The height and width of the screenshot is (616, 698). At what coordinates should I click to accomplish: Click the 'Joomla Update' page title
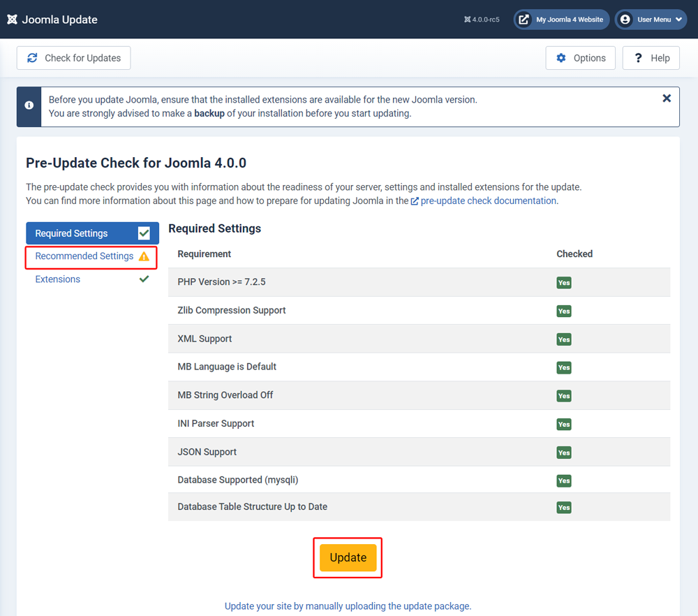point(59,20)
